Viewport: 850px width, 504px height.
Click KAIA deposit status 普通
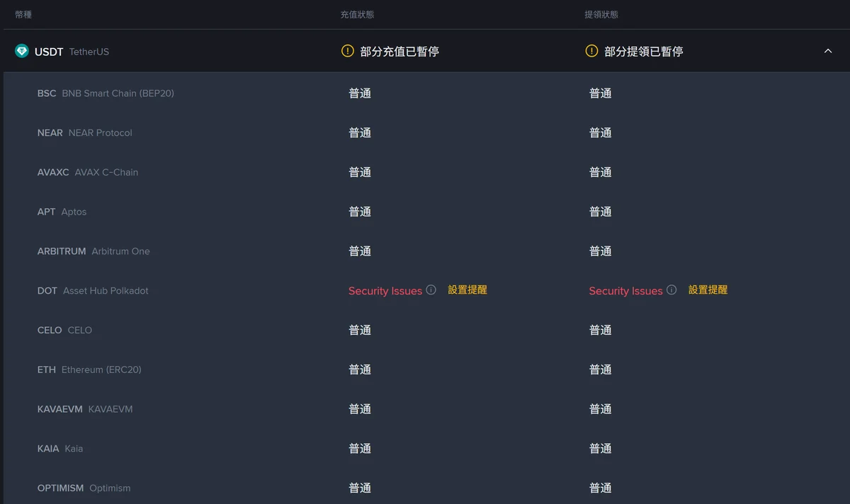click(x=360, y=449)
